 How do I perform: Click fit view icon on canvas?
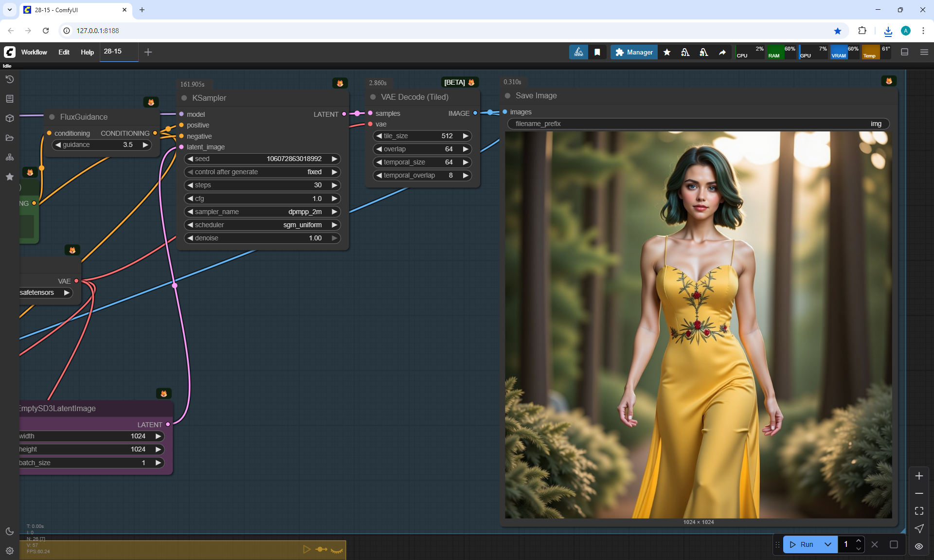coord(919,511)
